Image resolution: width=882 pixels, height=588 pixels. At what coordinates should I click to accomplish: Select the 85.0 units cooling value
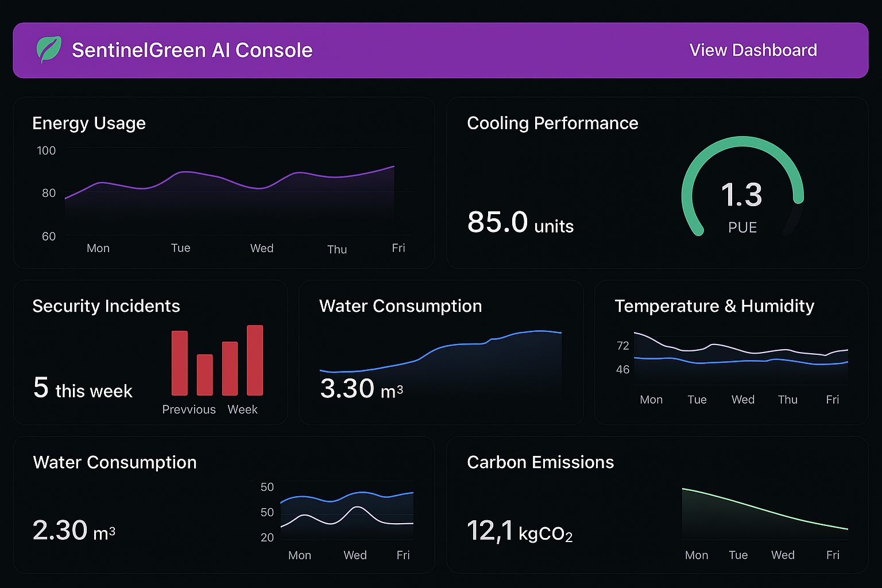pos(520,223)
